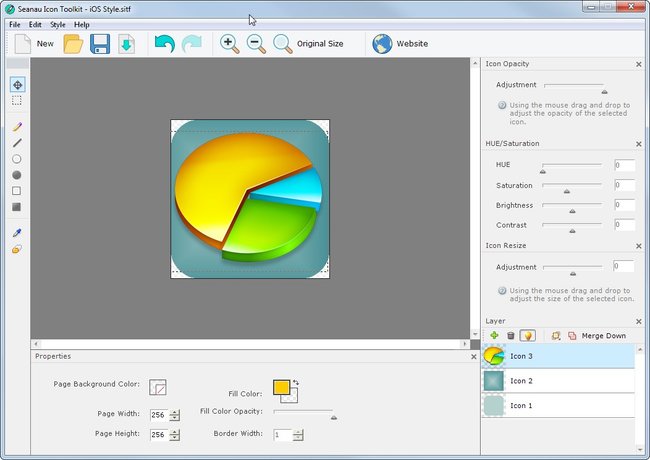Select the Icon 2 layer
Screen dimensions: 650x460
tap(558, 381)
